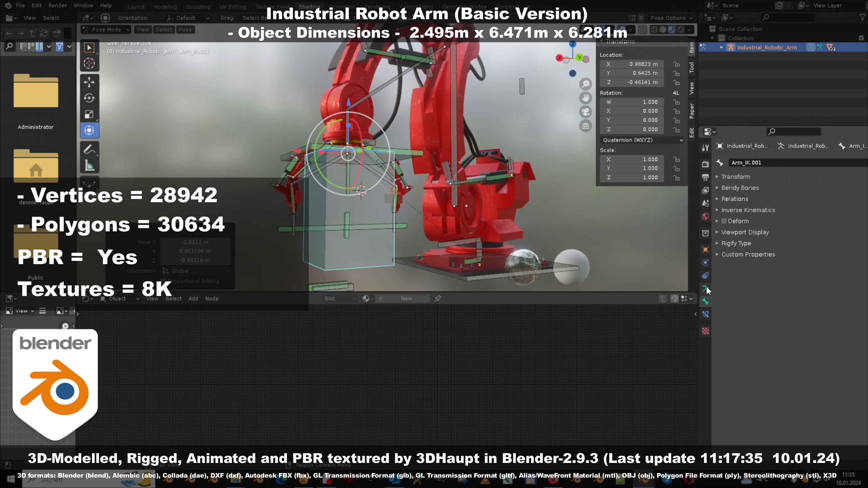
Task: Open Physics properties tab
Action: click(705, 263)
